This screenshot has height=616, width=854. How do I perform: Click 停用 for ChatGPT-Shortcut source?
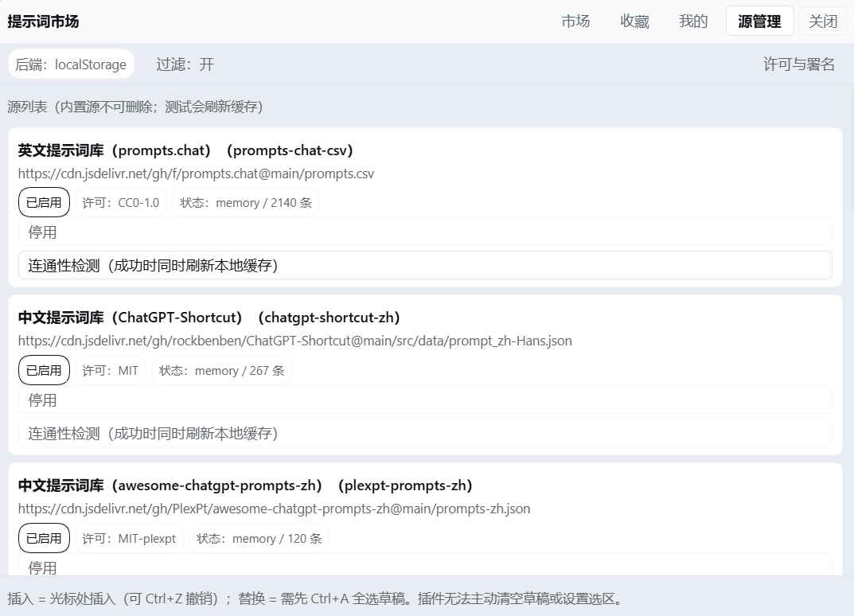click(x=425, y=400)
